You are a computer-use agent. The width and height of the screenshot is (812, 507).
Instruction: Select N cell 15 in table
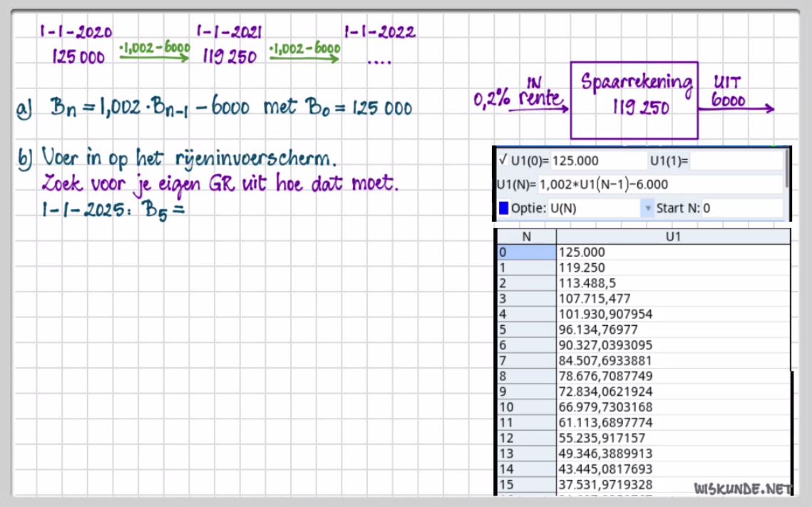point(527,485)
